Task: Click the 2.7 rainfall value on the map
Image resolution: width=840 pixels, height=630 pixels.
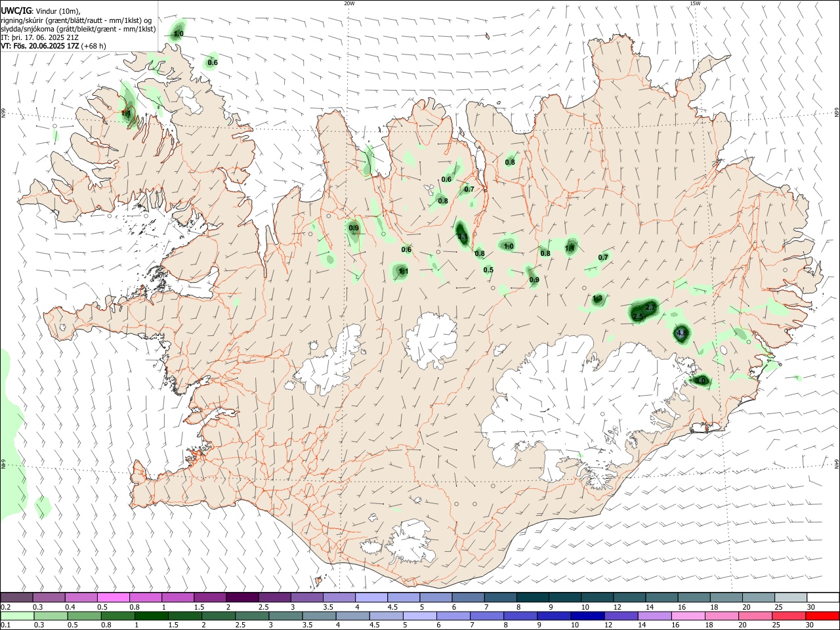Action: click(650, 307)
